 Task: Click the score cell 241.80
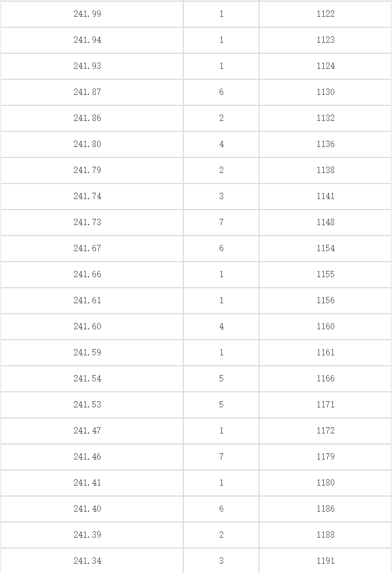click(x=87, y=144)
